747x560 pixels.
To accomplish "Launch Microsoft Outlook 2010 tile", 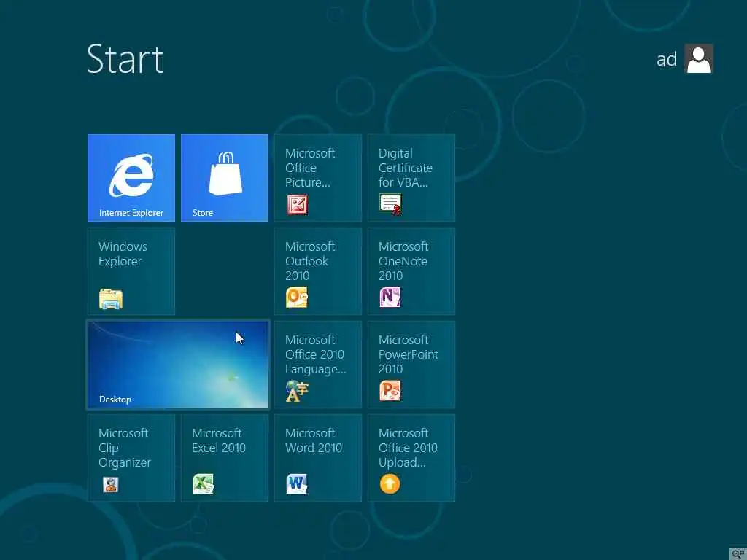I will pyautogui.click(x=318, y=271).
